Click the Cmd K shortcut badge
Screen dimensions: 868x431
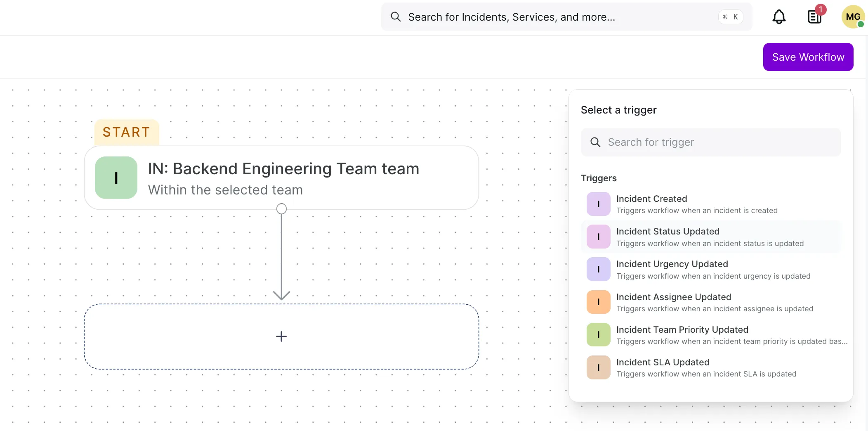coord(731,17)
